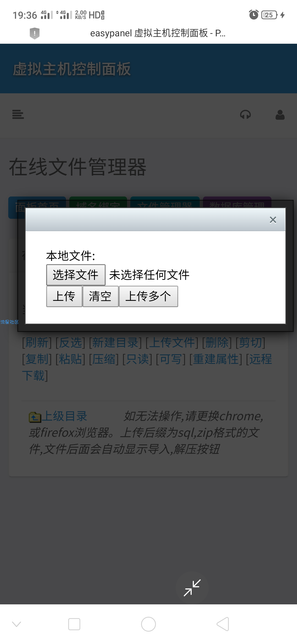Screen dimensions: 297x644
Task: Tap the headset support icon
Action: (x=245, y=114)
